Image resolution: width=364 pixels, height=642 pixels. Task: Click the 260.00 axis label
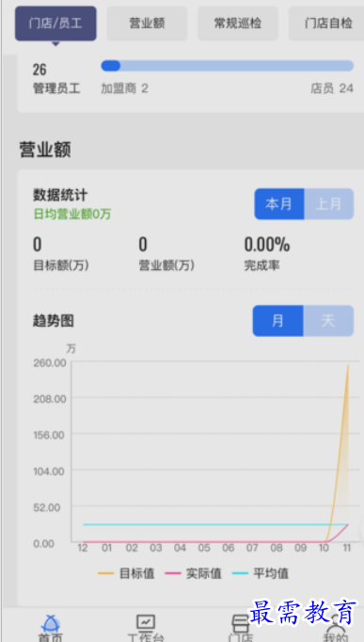(50, 362)
